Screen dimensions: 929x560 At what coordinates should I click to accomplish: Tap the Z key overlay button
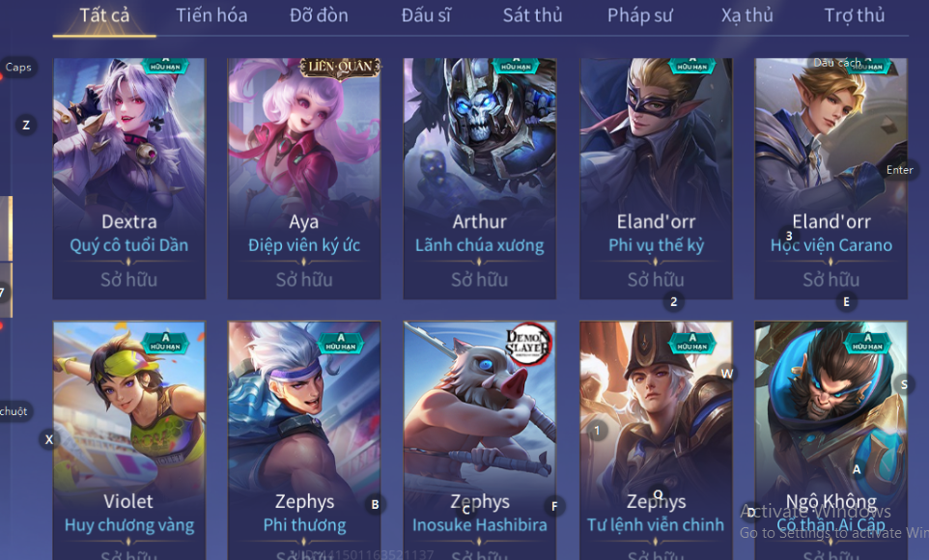coord(26,126)
